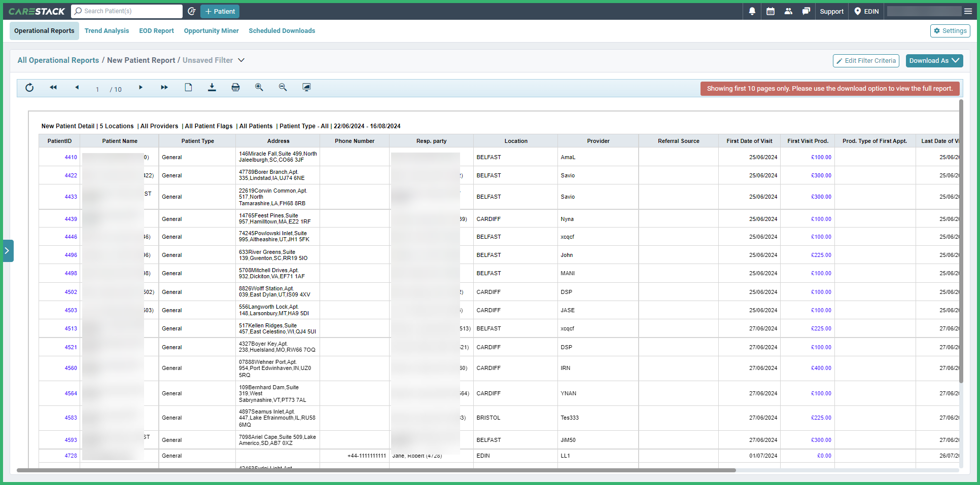Switch to Operational Reports tab

44,31
